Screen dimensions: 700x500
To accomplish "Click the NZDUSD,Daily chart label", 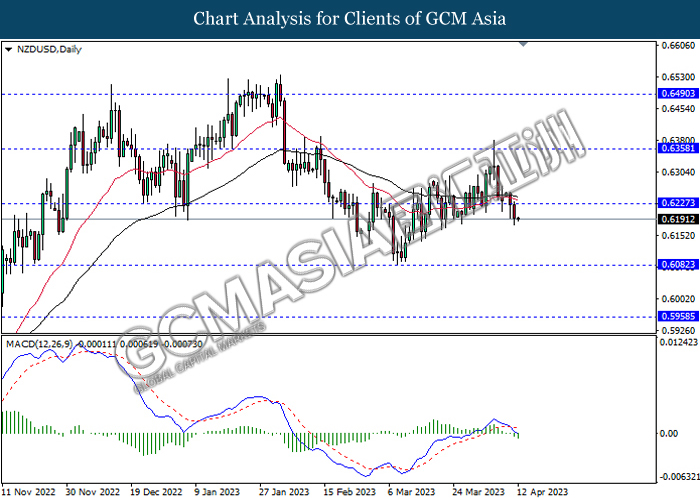I will click(49, 50).
